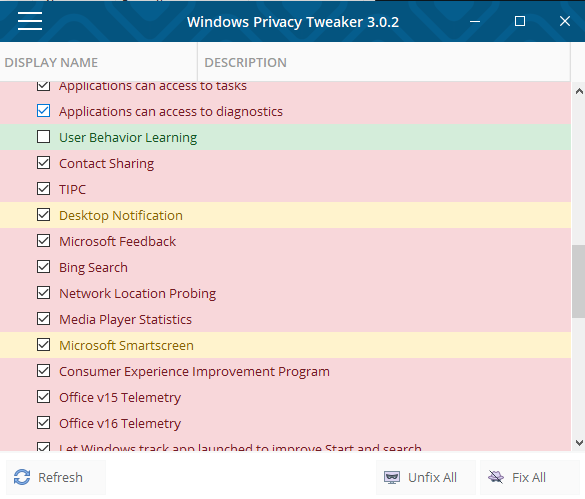This screenshot has height=499, width=585.
Task: Click the scrollbar up arrow
Action: (x=579, y=91)
